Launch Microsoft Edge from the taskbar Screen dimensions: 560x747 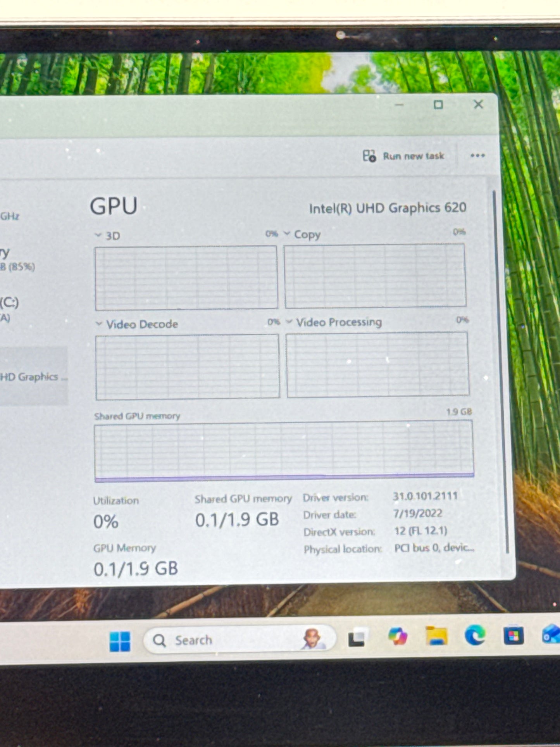tap(475, 635)
